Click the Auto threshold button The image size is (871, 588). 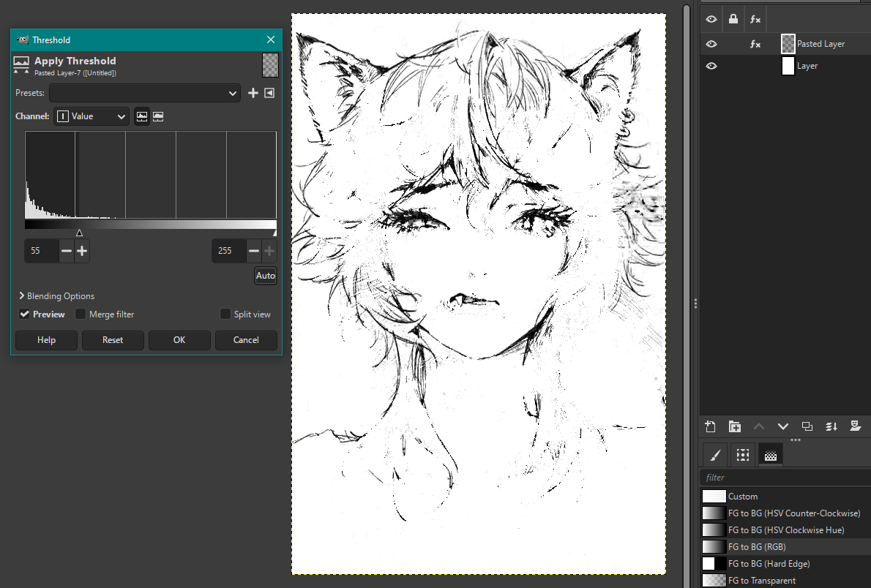266,276
